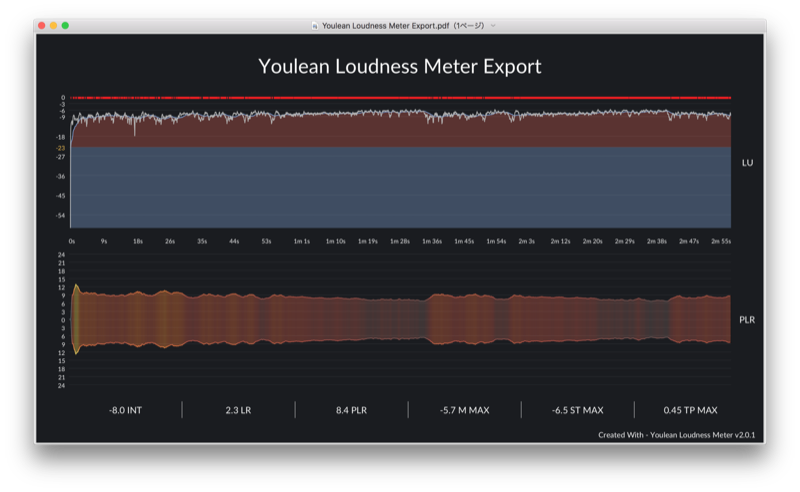Click the '53s' time axis label

pos(266,241)
